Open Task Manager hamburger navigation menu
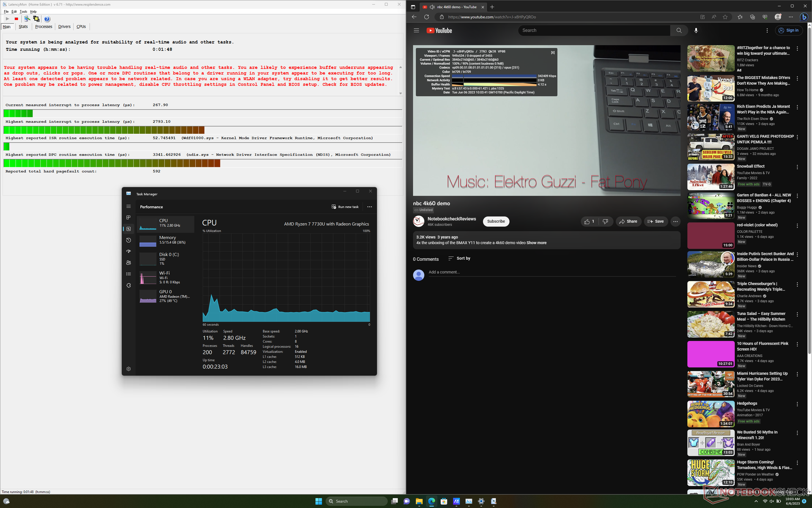Screen dimensions: 812x508 point(129,207)
